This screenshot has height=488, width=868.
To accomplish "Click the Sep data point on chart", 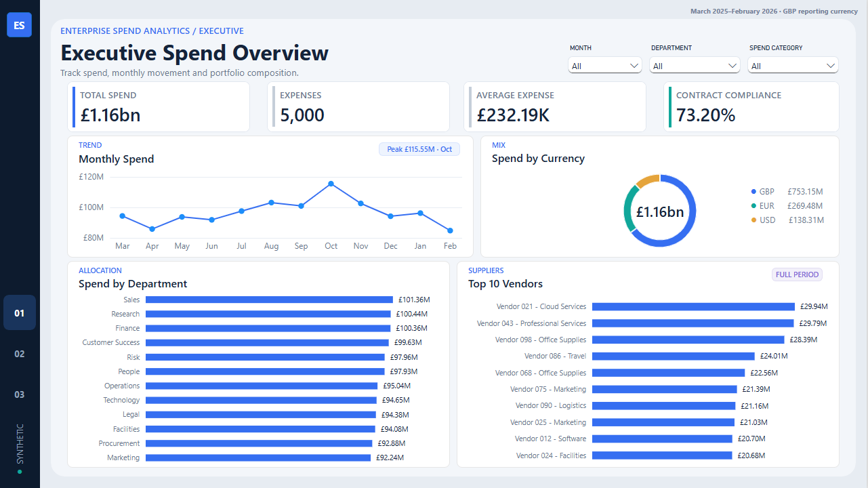I will point(301,205).
